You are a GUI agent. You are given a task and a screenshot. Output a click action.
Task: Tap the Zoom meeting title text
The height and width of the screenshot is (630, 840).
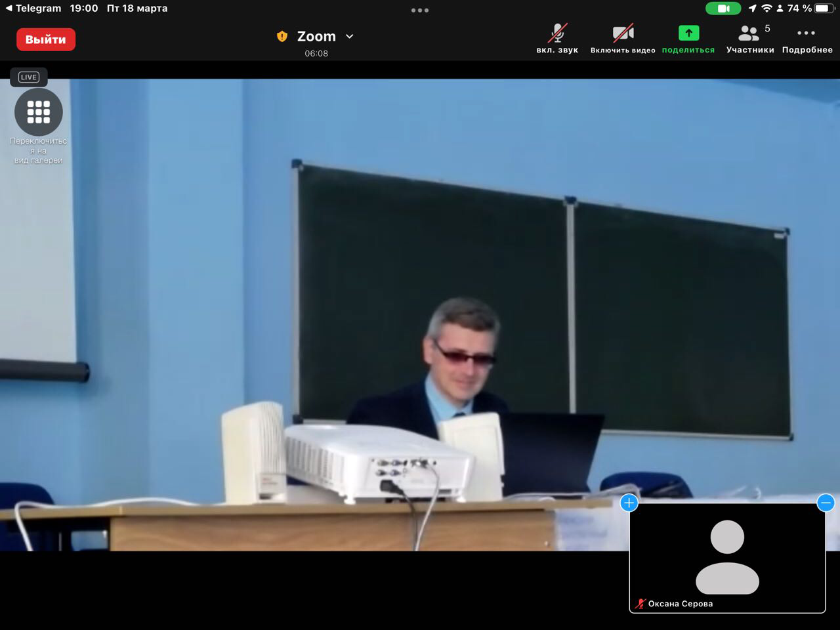[x=316, y=37]
